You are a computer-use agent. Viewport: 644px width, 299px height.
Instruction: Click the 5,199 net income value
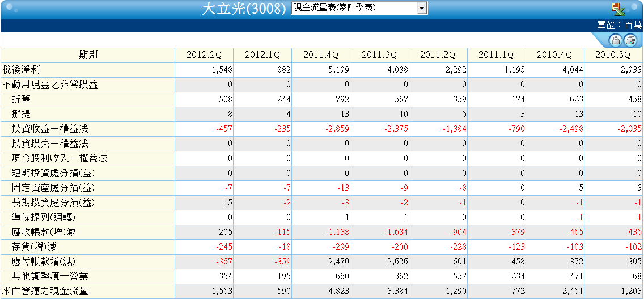(x=339, y=70)
